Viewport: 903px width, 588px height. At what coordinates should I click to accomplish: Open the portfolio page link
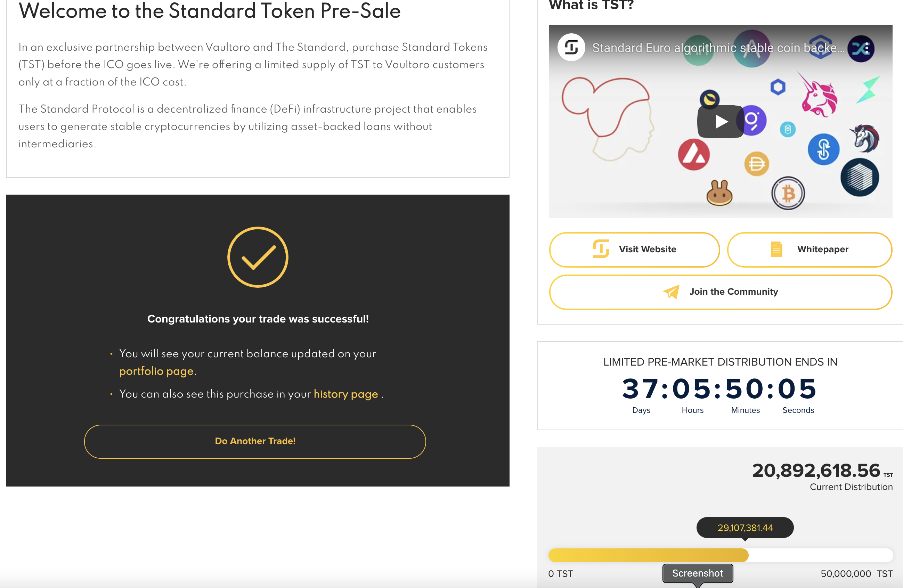point(156,371)
